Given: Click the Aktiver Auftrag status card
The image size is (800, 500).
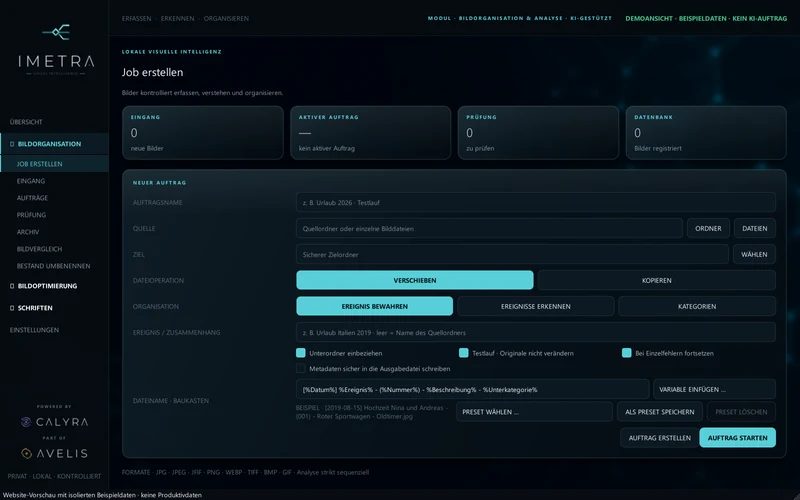Looking at the screenshot, I should pos(370,133).
